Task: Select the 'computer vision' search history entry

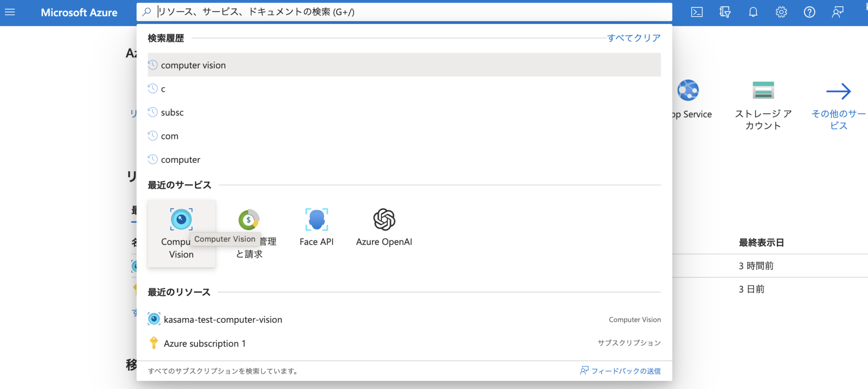Action: 193,65
